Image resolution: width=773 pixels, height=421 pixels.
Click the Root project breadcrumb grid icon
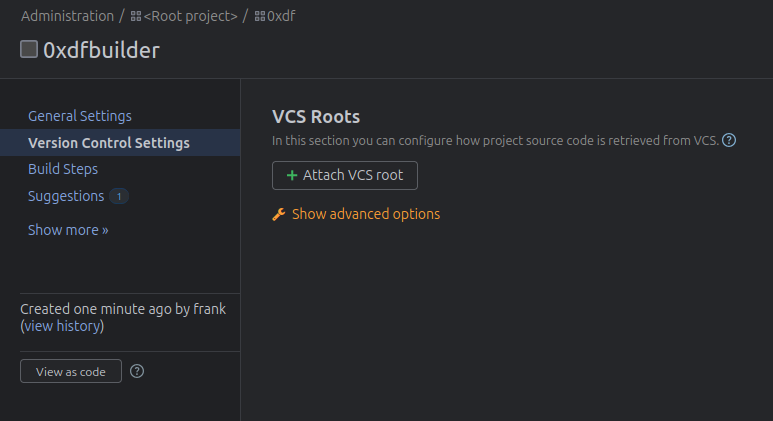[136, 17]
